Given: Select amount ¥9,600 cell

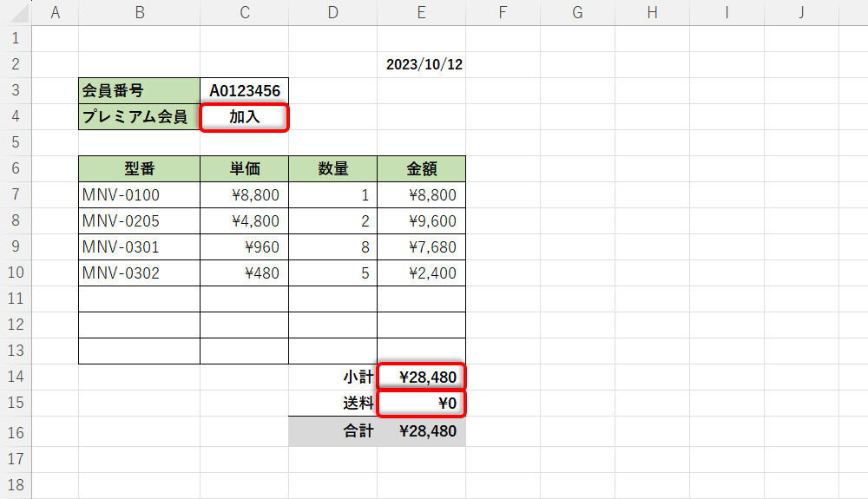Looking at the screenshot, I should click(x=422, y=220).
